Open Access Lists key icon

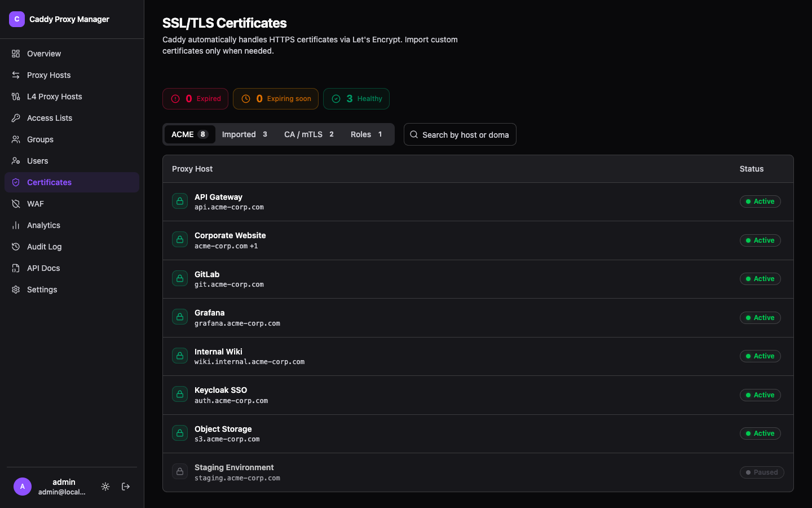16,118
